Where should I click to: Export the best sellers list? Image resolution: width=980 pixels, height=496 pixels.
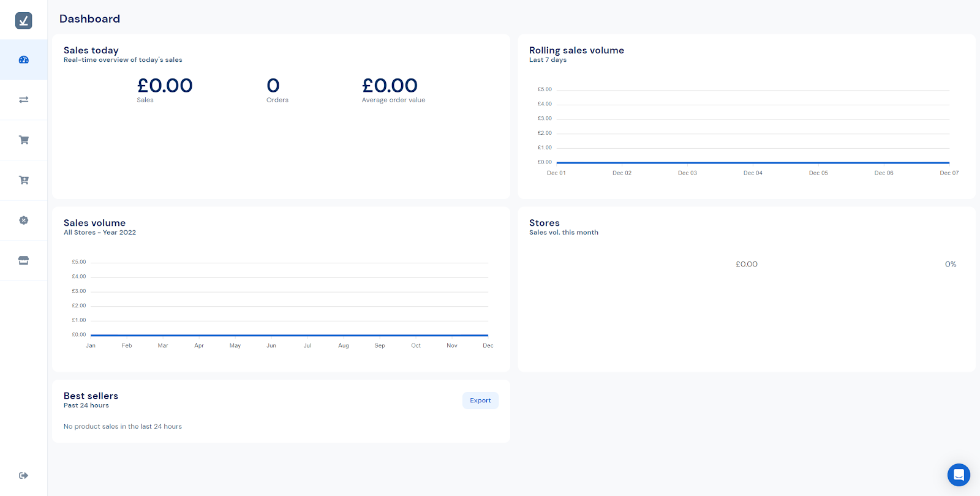[480, 400]
